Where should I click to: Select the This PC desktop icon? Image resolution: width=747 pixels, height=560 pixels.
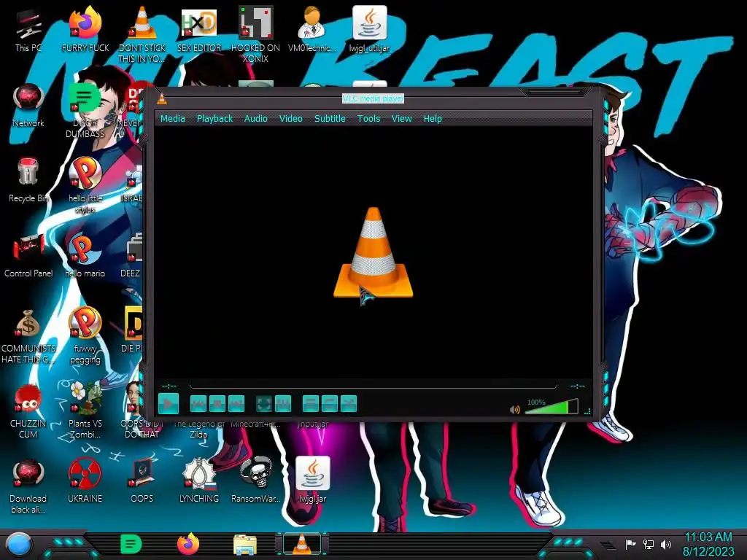(x=28, y=31)
